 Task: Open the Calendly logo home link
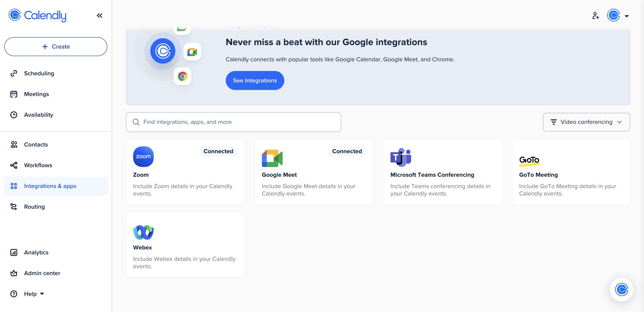point(37,16)
